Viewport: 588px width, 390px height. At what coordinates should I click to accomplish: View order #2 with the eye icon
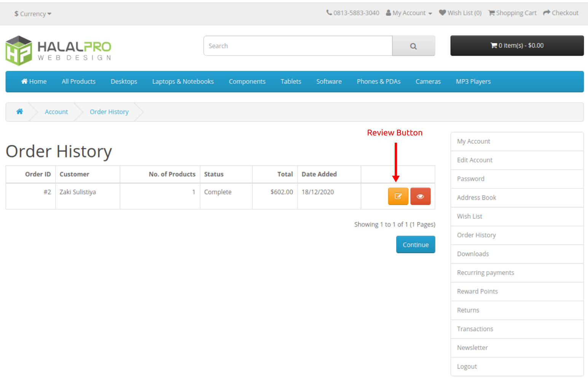tap(420, 196)
